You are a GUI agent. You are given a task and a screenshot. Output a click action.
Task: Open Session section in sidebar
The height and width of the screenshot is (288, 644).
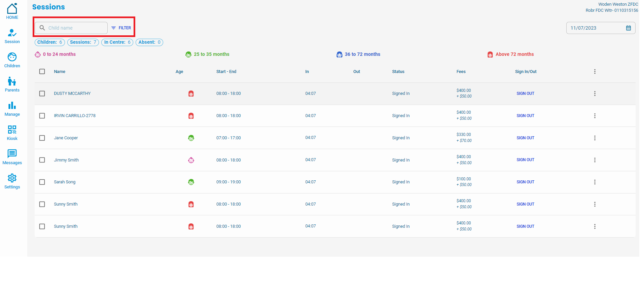[12, 36]
